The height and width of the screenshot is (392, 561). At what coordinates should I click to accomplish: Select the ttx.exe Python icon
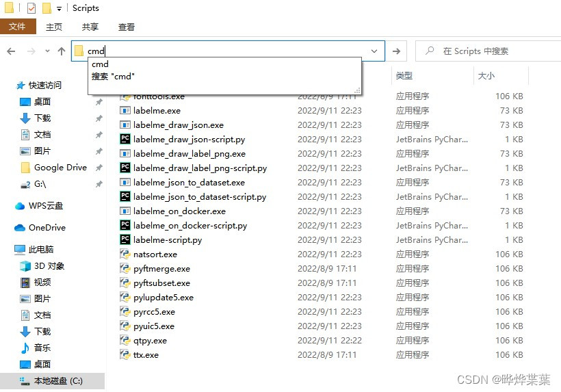pos(125,355)
